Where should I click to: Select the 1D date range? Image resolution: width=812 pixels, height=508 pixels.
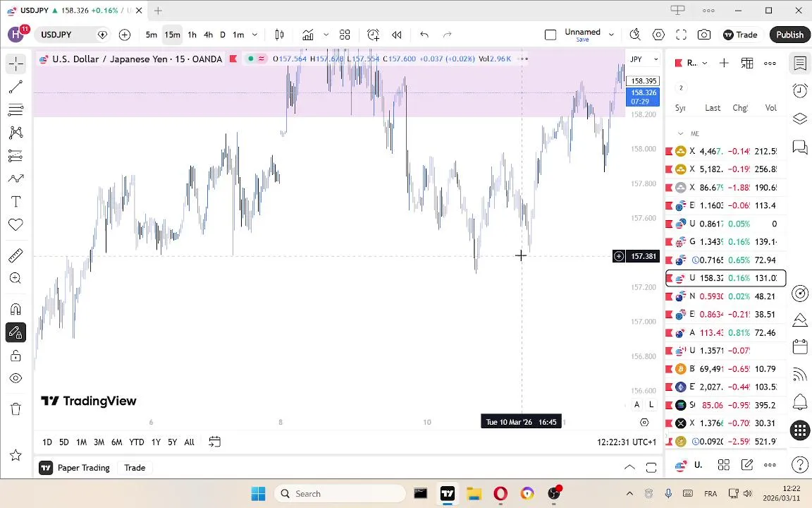(x=47, y=442)
